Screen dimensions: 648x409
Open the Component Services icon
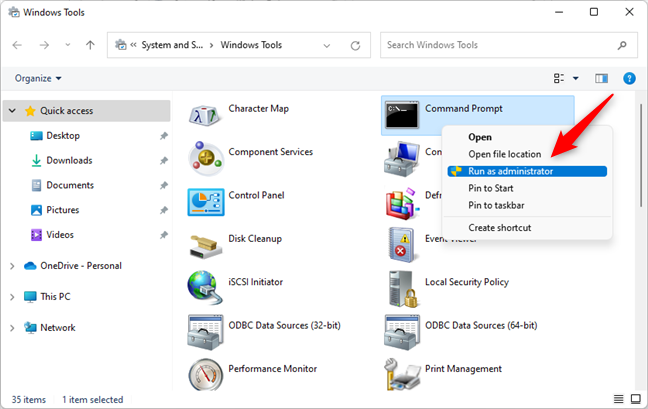pyautogui.click(x=205, y=158)
